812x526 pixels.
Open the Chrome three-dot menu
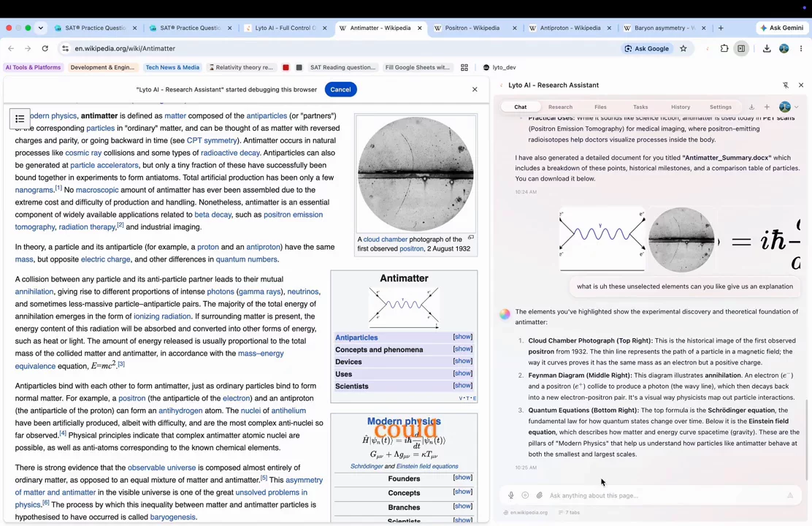point(801,48)
